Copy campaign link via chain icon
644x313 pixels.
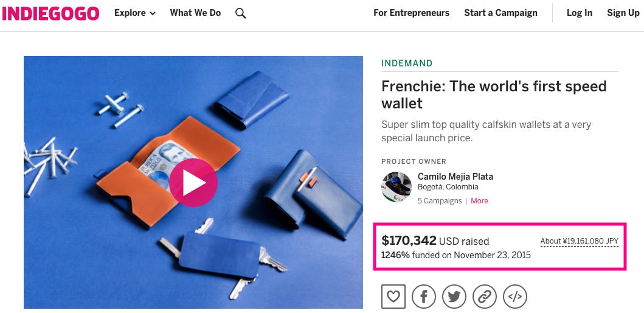point(485,297)
